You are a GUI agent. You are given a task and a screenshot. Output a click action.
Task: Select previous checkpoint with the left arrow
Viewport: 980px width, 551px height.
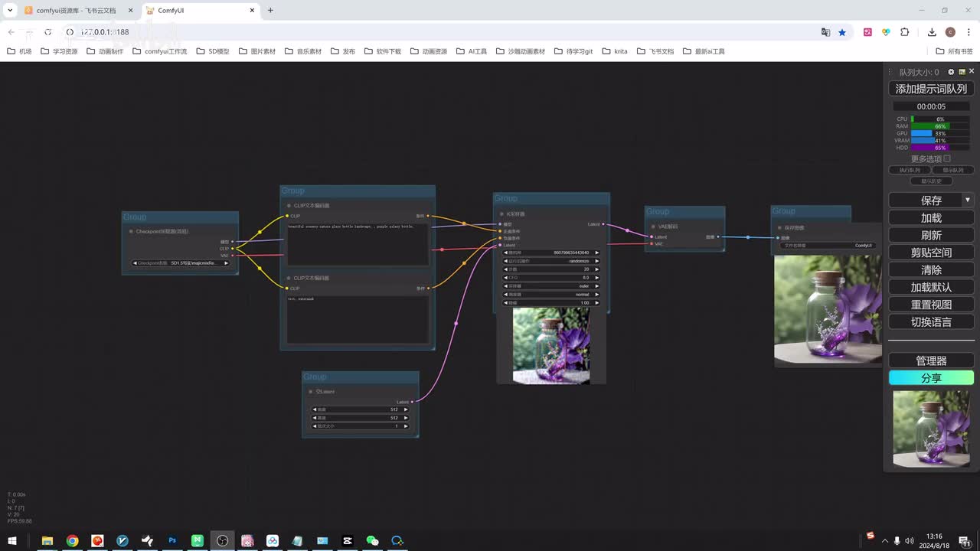[x=135, y=263]
